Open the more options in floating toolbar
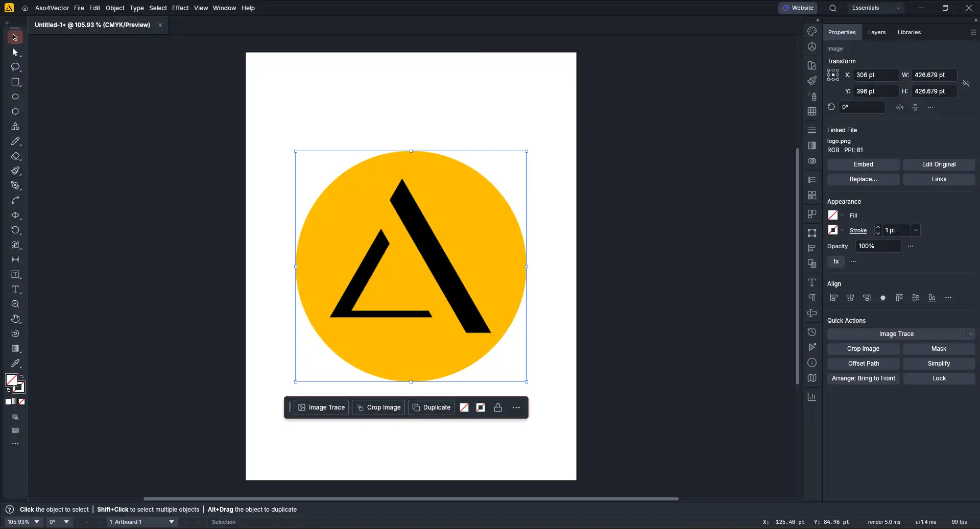The width and height of the screenshot is (980, 529). click(516, 407)
